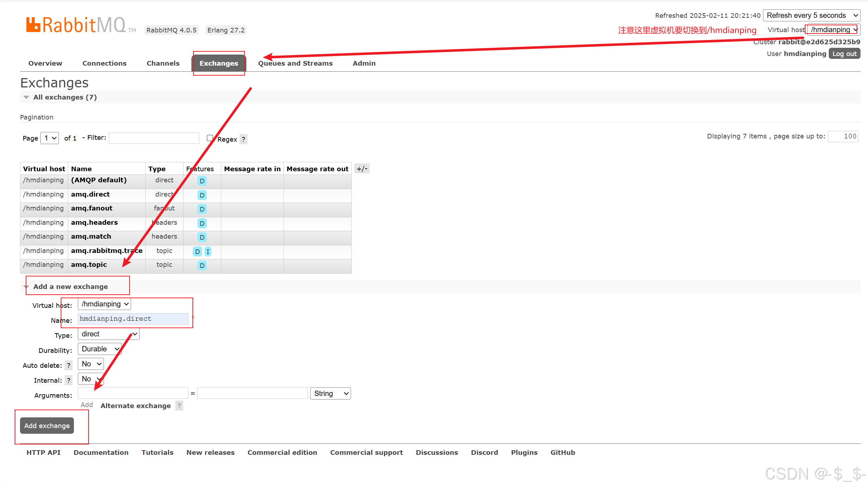Click the exchange Filter text field
Image resolution: width=868 pixels, height=488 pixels.
click(154, 138)
